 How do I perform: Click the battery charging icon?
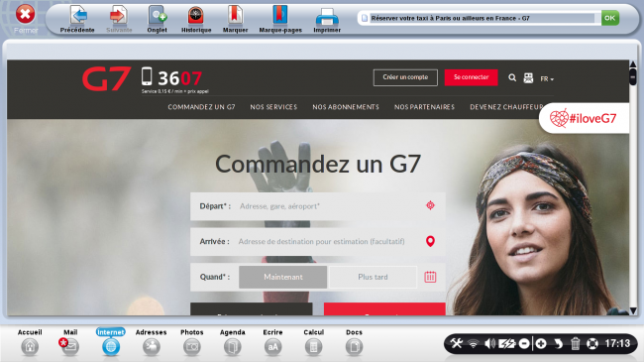click(507, 343)
